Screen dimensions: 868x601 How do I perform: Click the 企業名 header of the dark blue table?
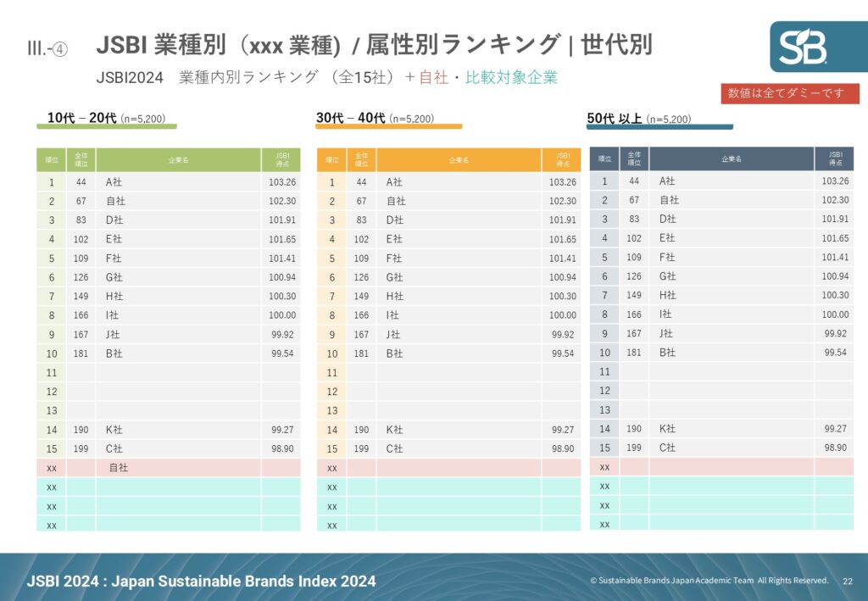732,159
